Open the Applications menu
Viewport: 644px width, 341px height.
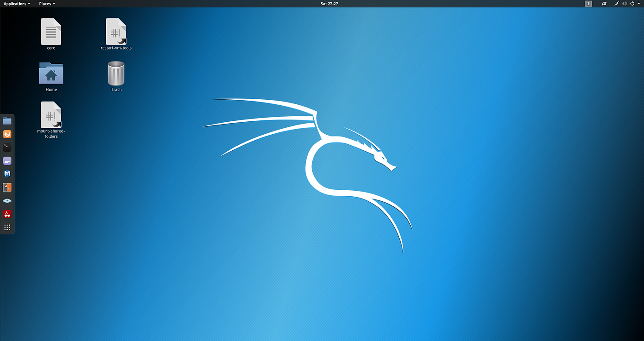click(x=17, y=4)
